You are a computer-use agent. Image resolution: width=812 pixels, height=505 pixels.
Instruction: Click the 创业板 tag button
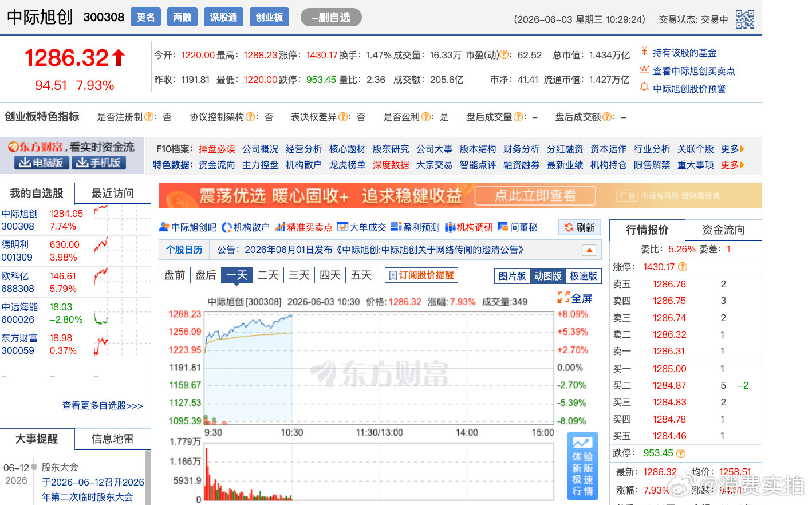coord(269,17)
